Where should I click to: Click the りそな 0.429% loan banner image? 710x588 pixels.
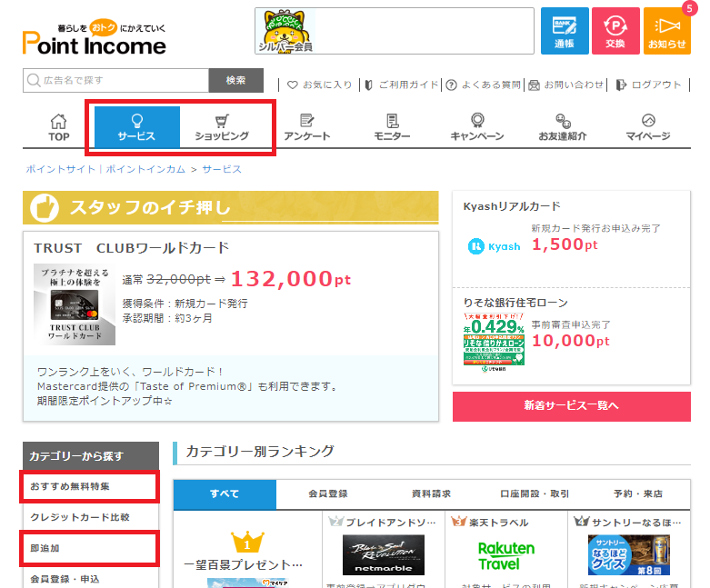(494, 343)
